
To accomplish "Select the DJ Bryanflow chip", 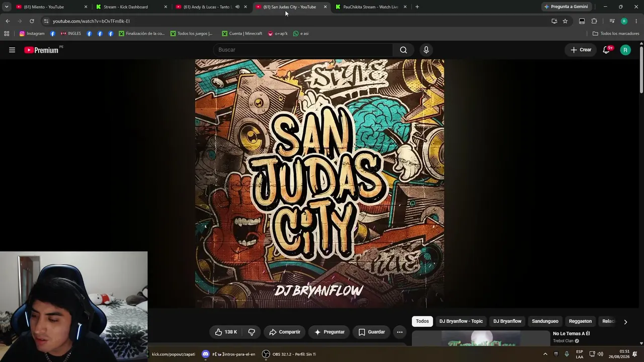I will [x=507, y=321].
